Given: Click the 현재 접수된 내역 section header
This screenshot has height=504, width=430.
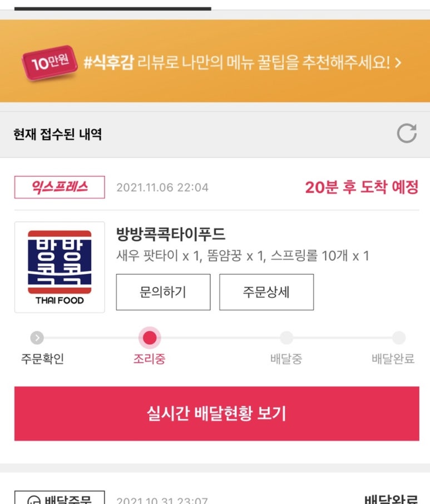Looking at the screenshot, I should pos(58,134).
